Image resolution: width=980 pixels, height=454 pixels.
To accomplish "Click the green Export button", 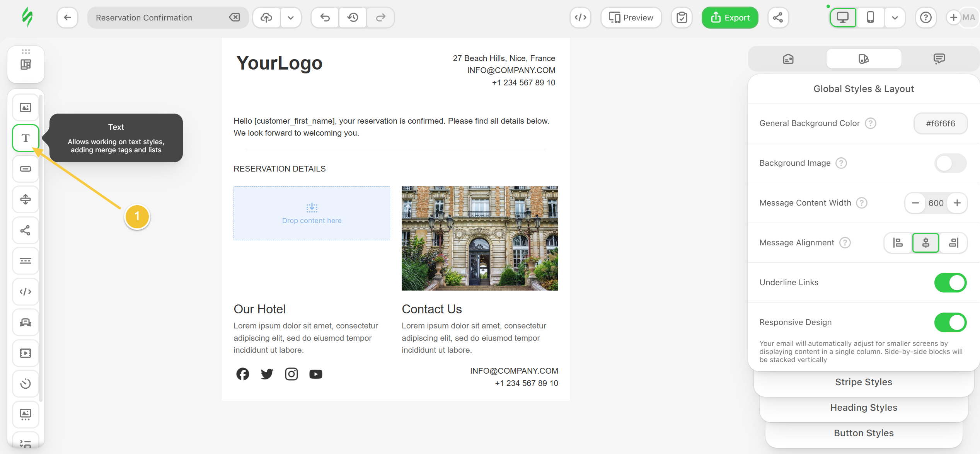I will pos(730,17).
